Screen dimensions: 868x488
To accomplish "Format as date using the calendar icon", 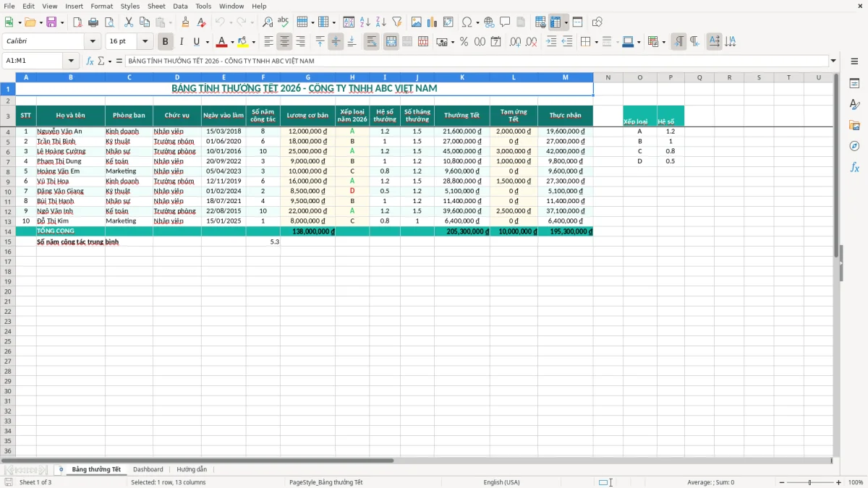I will click(495, 42).
